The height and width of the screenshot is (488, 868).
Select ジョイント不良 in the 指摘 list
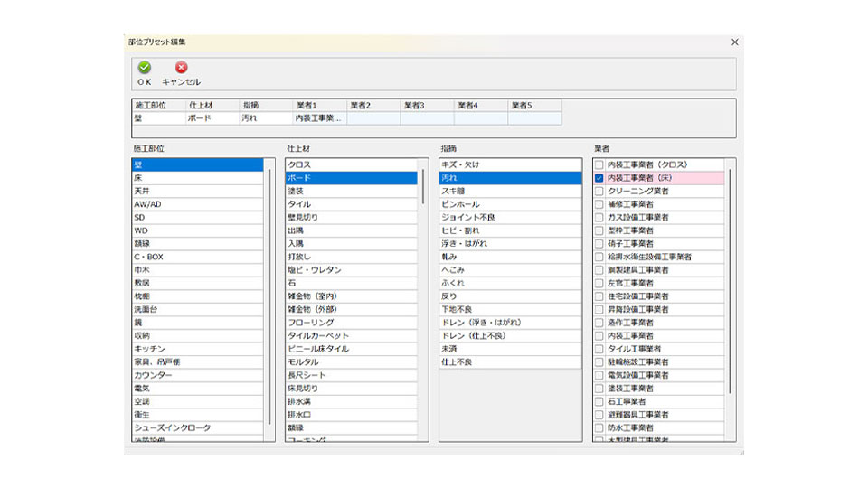point(510,218)
